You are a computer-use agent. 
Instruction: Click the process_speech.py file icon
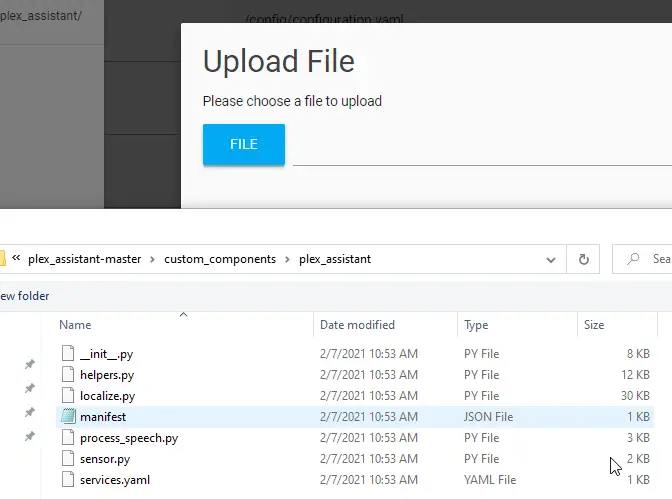[x=68, y=437]
